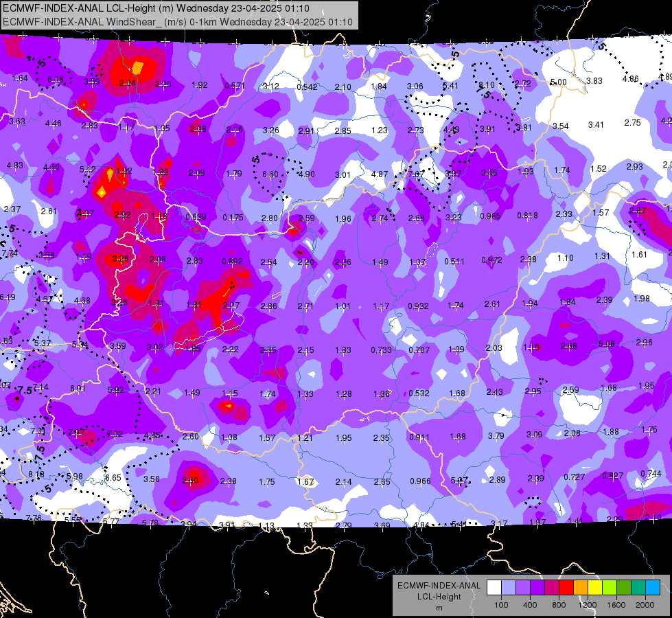Click the medium violet swatch in the legend
Viewport: 672px width, 618px height.
(523, 587)
